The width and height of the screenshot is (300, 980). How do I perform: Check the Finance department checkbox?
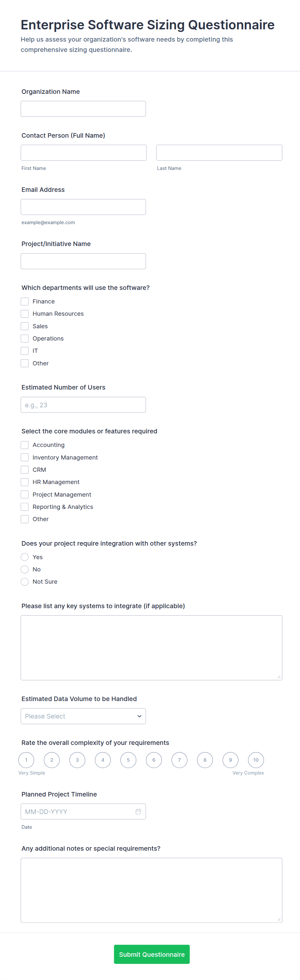[x=25, y=301]
